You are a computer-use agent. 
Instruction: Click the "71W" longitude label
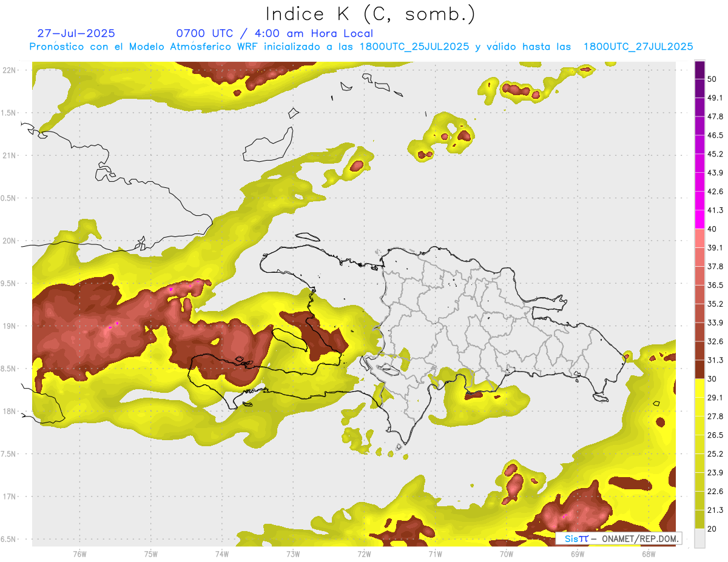click(x=435, y=554)
